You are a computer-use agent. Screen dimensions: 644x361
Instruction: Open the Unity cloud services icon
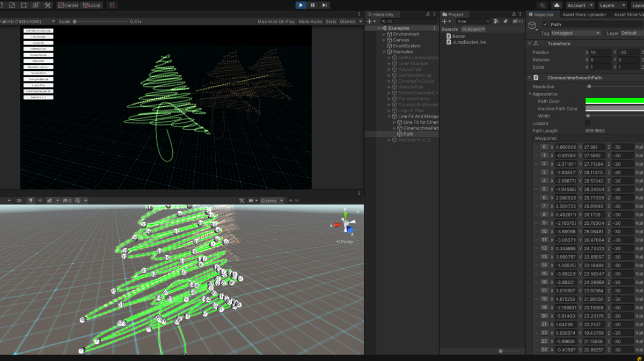[557, 5]
